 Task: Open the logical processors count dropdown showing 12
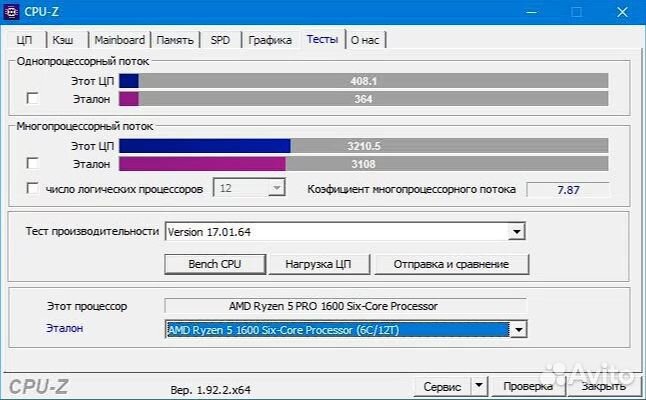click(x=249, y=188)
